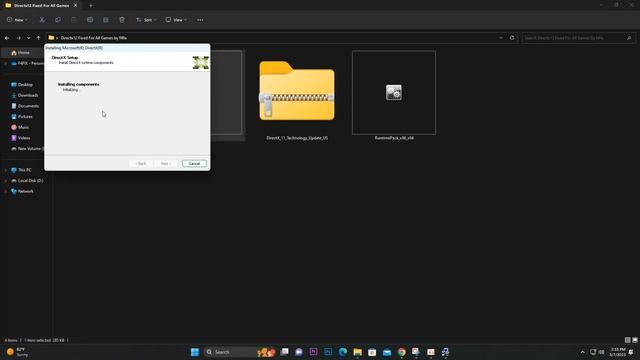Open File Explorer from the taskbar

click(x=358, y=352)
